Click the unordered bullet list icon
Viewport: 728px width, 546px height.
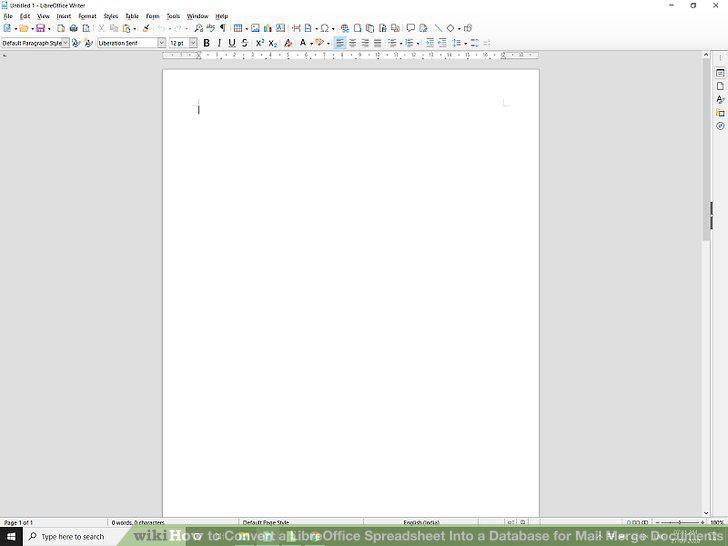tap(392, 43)
